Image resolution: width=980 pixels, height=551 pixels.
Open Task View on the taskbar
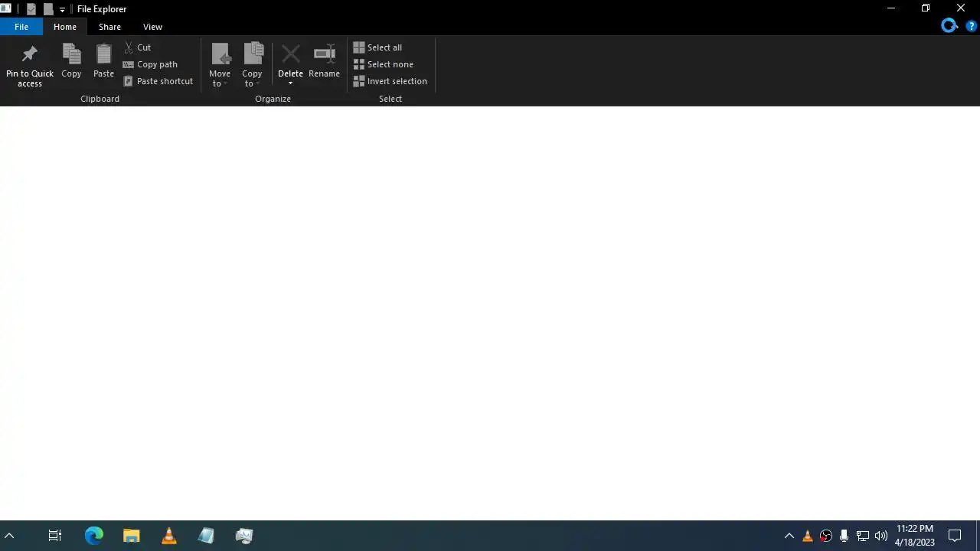click(55, 536)
